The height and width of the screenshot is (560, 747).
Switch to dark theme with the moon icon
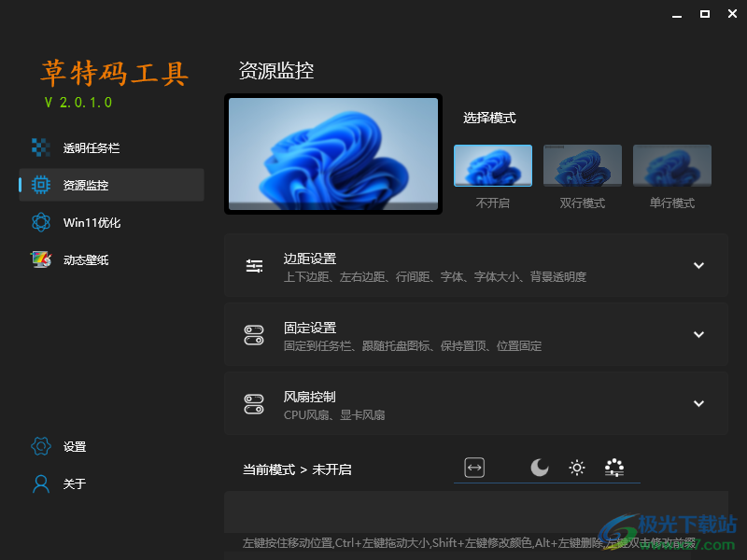(x=540, y=468)
